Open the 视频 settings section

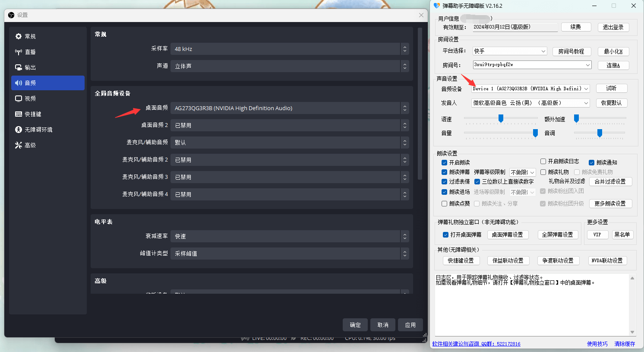pyautogui.click(x=47, y=98)
